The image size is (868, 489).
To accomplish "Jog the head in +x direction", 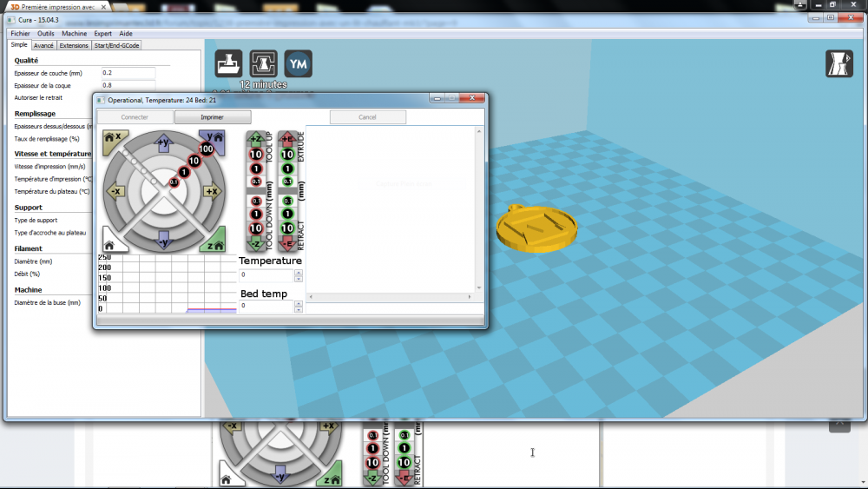I will pyautogui.click(x=212, y=192).
